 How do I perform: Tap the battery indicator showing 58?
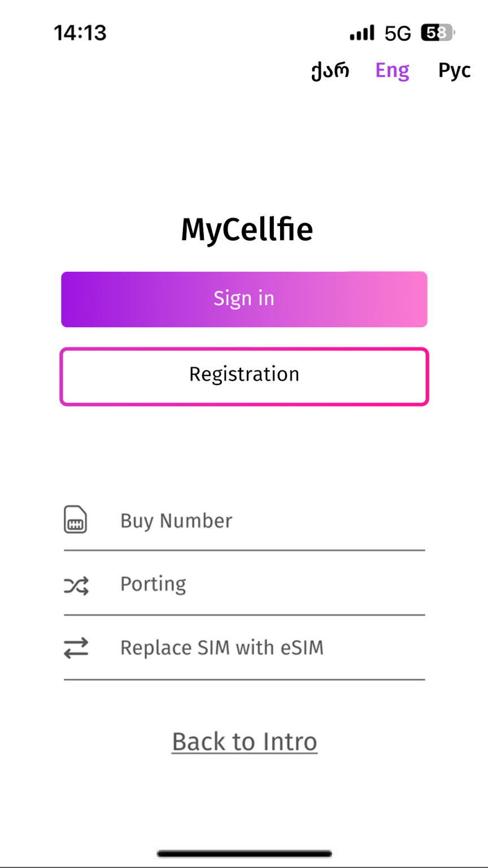[x=438, y=33]
